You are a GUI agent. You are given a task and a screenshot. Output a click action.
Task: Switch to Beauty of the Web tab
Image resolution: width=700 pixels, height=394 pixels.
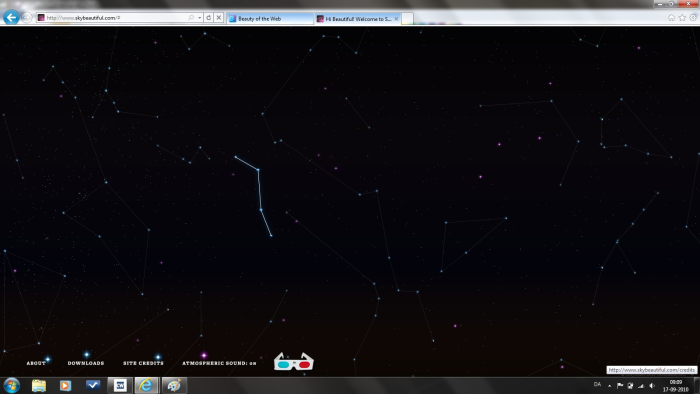270,19
